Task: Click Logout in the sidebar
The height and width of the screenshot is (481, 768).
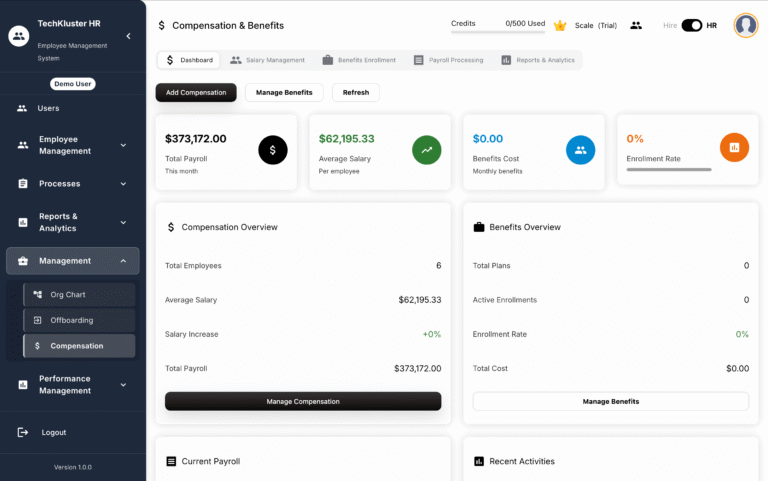Action: [x=53, y=432]
